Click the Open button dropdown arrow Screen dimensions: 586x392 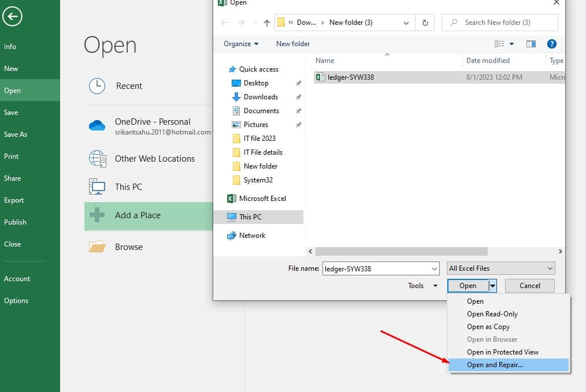click(x=492, y=286)
